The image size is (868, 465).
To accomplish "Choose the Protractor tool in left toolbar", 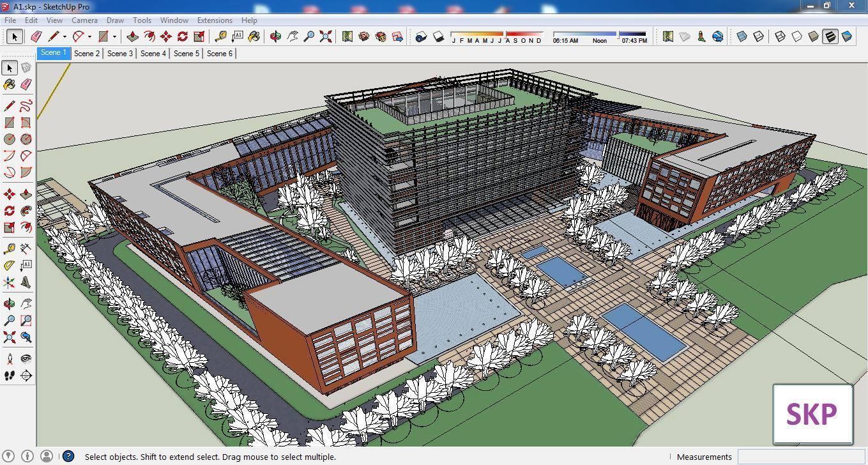I will tap(9, 265).
